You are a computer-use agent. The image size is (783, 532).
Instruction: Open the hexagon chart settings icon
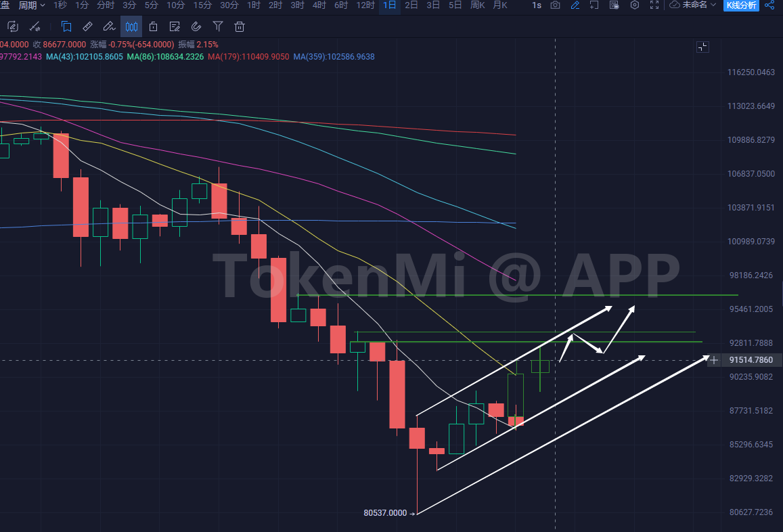(635, 5)
